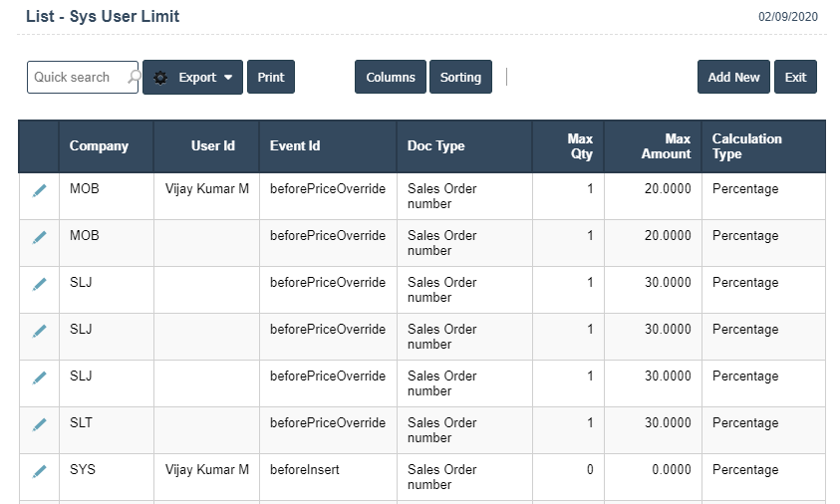This screenshot has width=840, height=504.
Task: Expand the Export dropdown arrow
Action: pos(228,78)
